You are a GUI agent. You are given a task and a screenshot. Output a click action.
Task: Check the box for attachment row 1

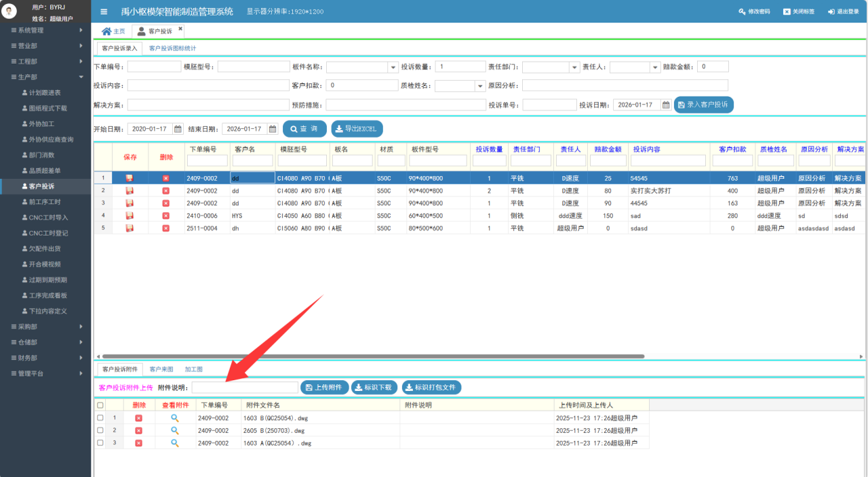100,418
